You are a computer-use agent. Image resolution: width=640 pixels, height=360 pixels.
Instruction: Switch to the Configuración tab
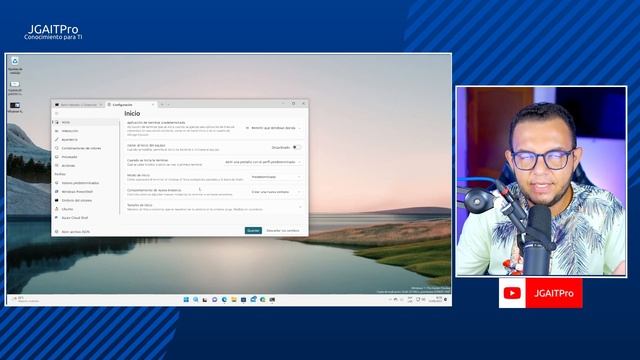(131, 105)
